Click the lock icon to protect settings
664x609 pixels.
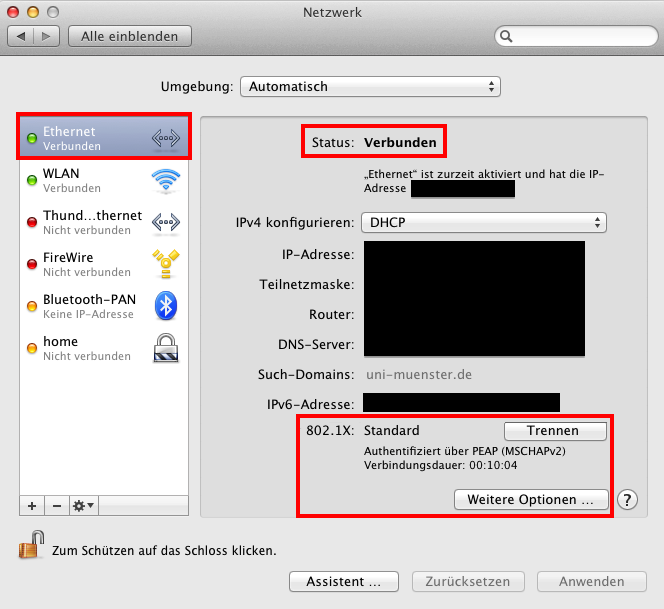(29, 548)
